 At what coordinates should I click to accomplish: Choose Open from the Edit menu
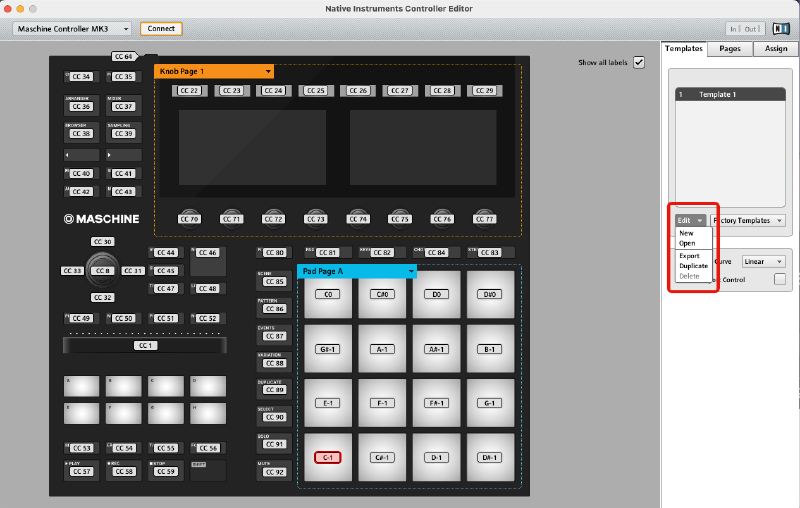[x=687, y=243]
